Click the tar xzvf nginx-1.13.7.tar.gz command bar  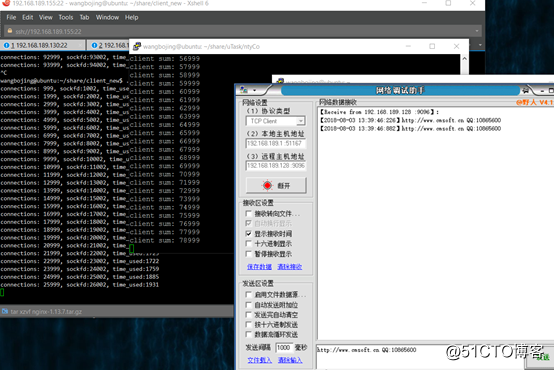tap(117, 311)
